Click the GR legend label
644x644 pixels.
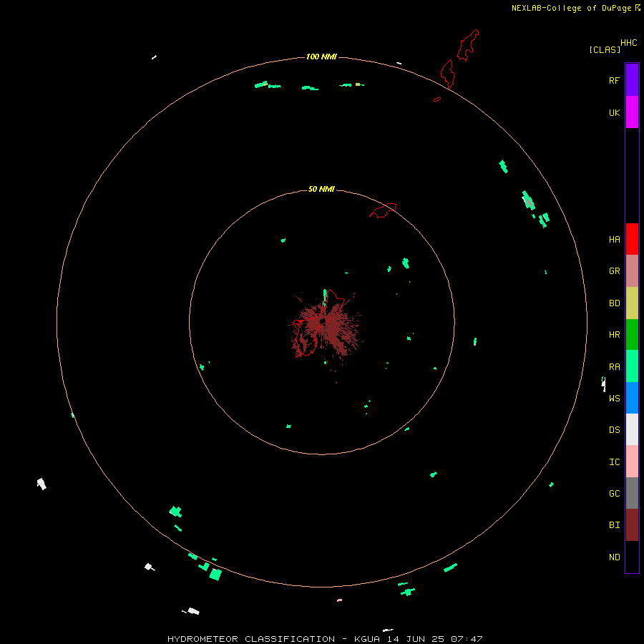tap(614, 271)
